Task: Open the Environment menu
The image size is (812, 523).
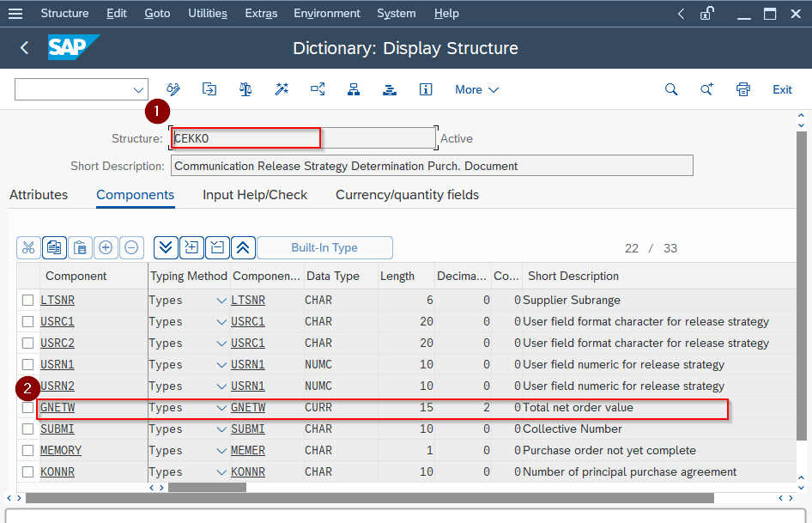Action: [327, 14]
